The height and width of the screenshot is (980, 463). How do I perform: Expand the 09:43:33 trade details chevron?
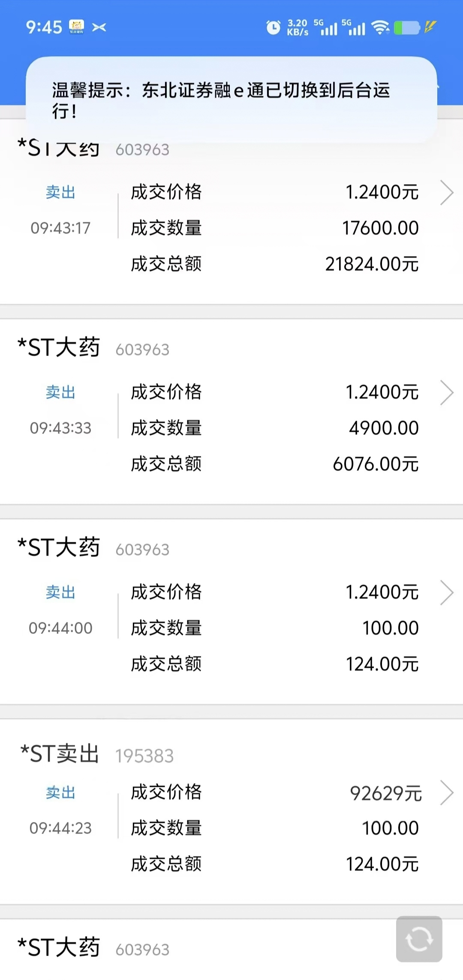point(447,393)
